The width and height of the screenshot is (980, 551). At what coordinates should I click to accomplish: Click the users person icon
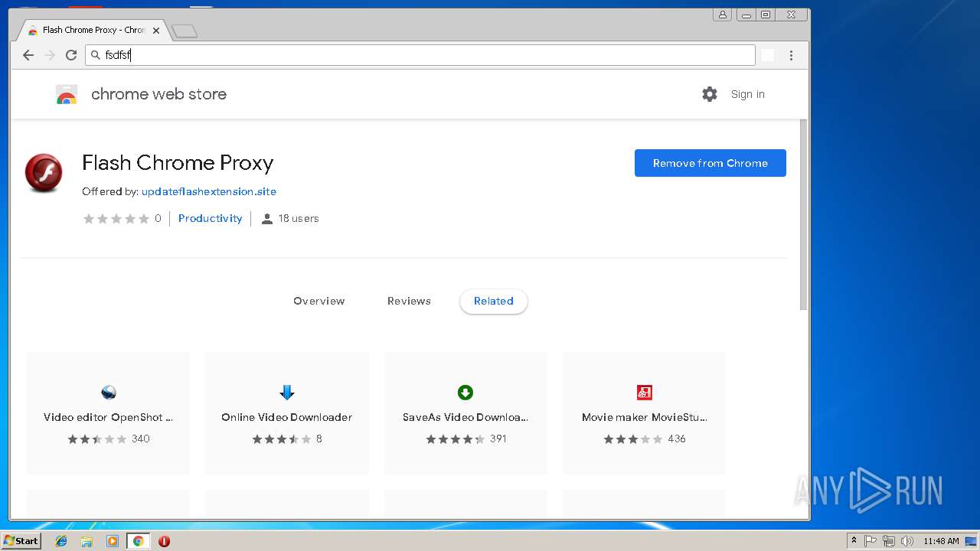pyautogui.click(x=266, y=219)
